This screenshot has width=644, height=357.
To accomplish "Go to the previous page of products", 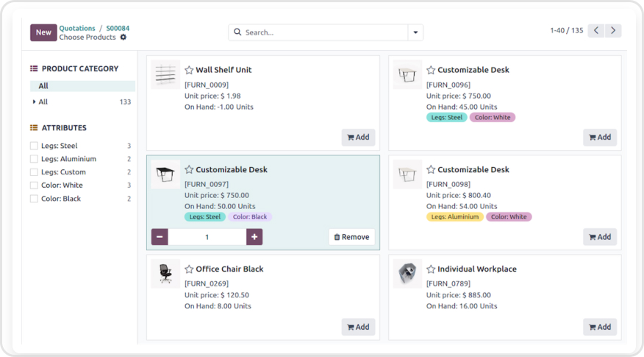I will (x=596, y=30).
